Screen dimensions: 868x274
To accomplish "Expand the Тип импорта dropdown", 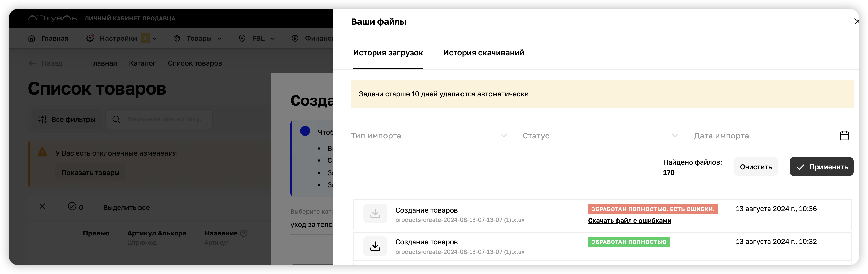I will pyautogui.click(x=430, y=136).
